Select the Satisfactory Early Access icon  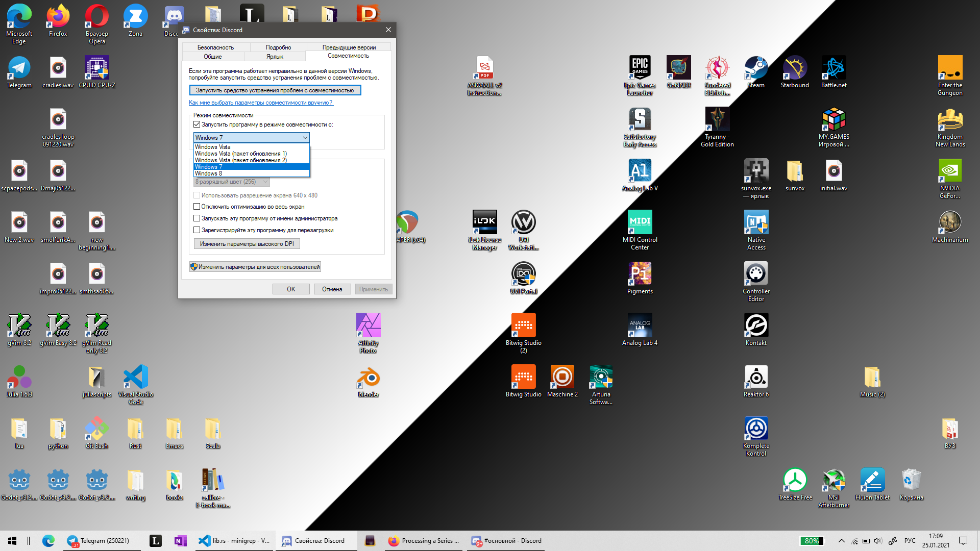[x=640, y=128]
